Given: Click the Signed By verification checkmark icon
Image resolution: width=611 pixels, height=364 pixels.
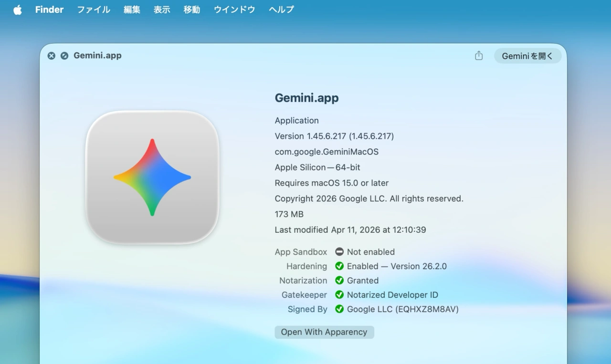Looking at the screenshot, I should 339,309.
